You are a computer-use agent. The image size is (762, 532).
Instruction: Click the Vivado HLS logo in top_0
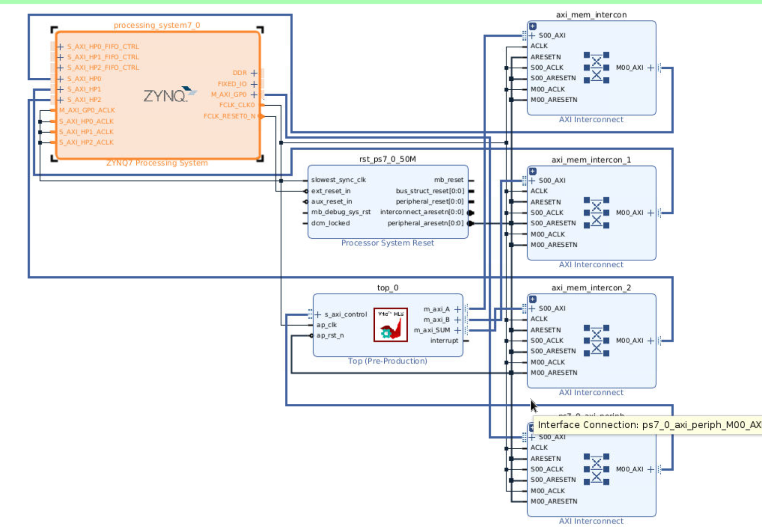pyautogui.click(x=391, y=325)
